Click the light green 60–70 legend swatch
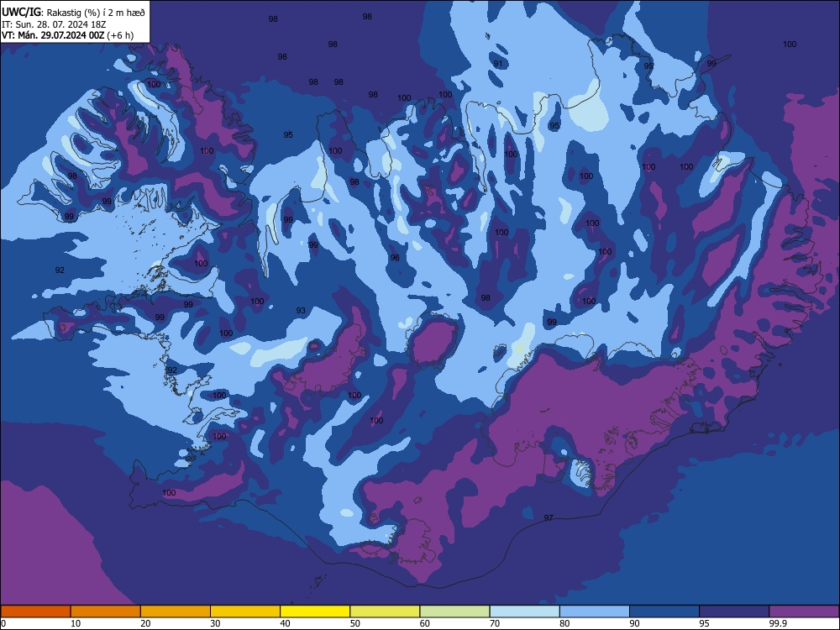 pyautogui.click(x=454, y=612)
